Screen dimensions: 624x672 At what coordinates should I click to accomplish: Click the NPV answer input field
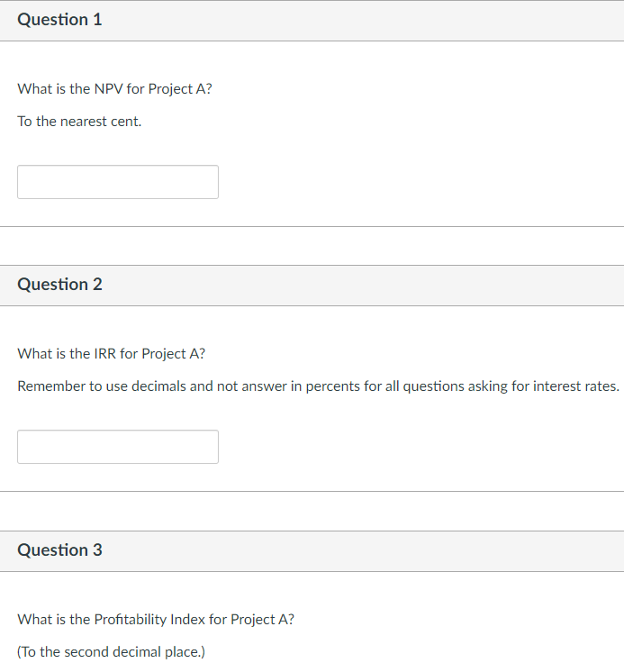(x=117, y=182)
